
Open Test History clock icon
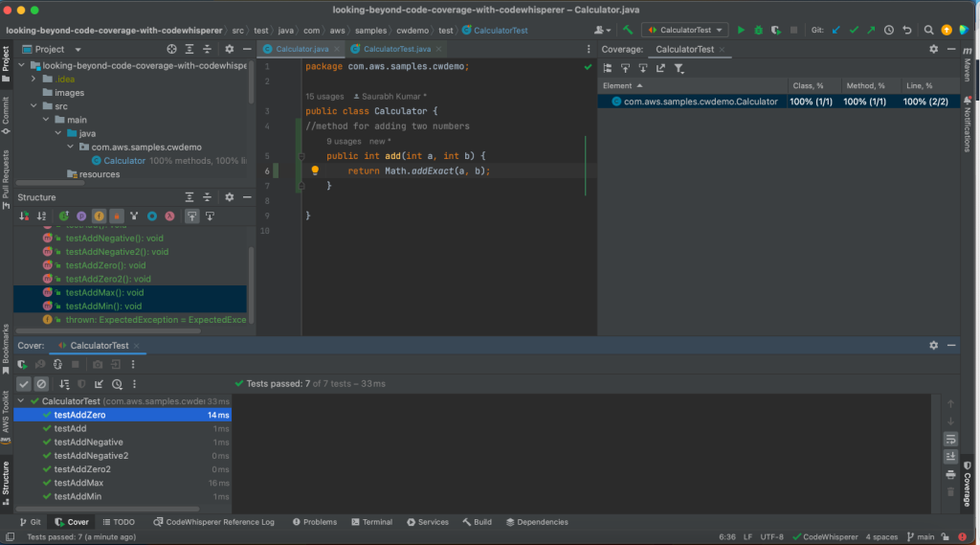tap(117, 384)
